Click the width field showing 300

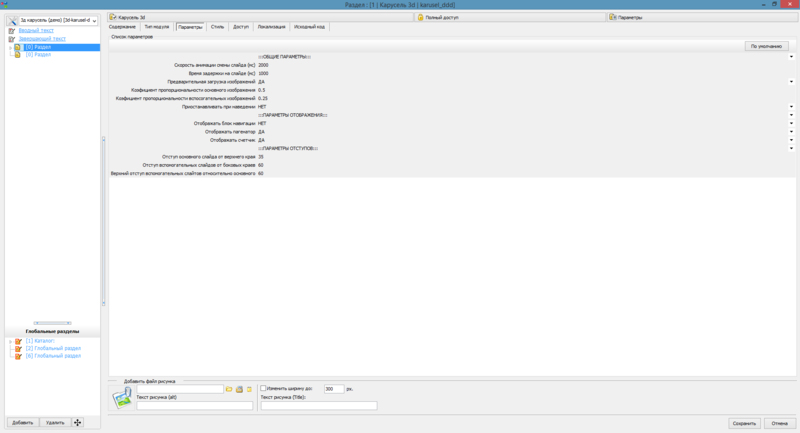[x=334, y=389]
